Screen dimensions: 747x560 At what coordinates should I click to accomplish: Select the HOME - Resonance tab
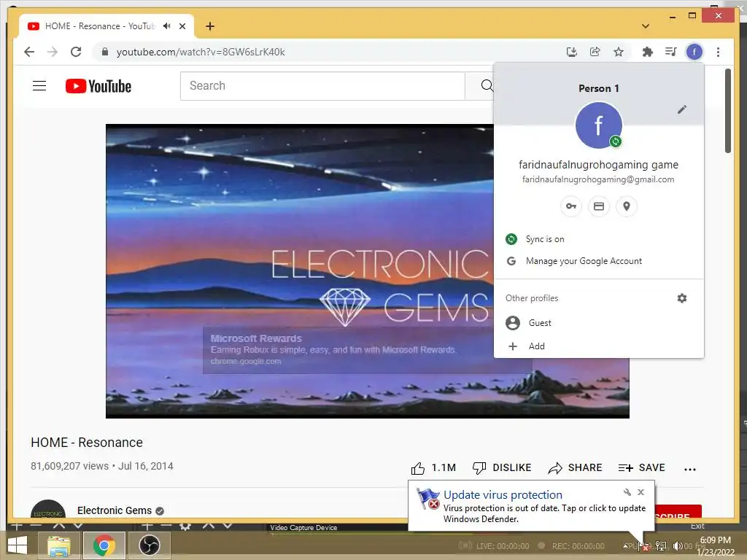tap(99, 26)
